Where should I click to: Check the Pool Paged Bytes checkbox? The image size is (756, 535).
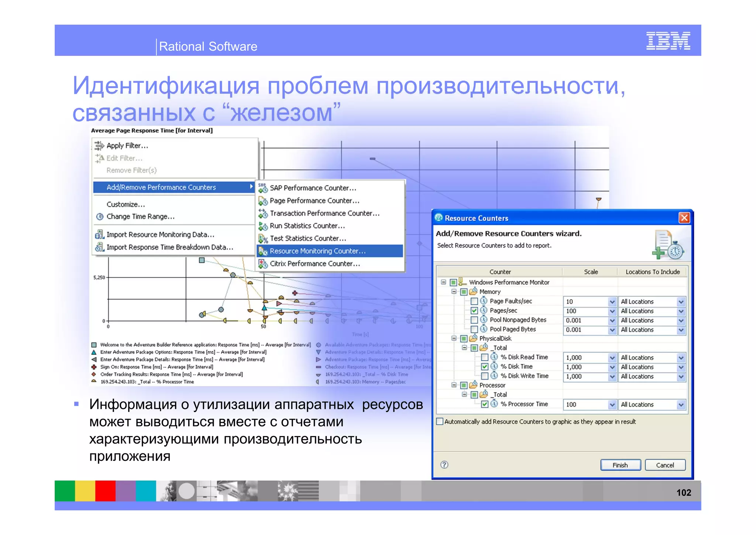pos(474,329)
